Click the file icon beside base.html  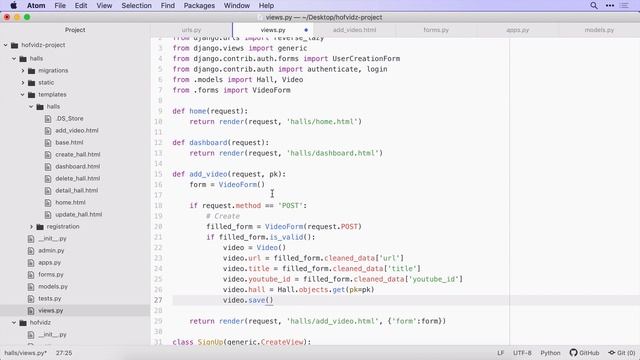pyautogui.click(x=48, y=142)
